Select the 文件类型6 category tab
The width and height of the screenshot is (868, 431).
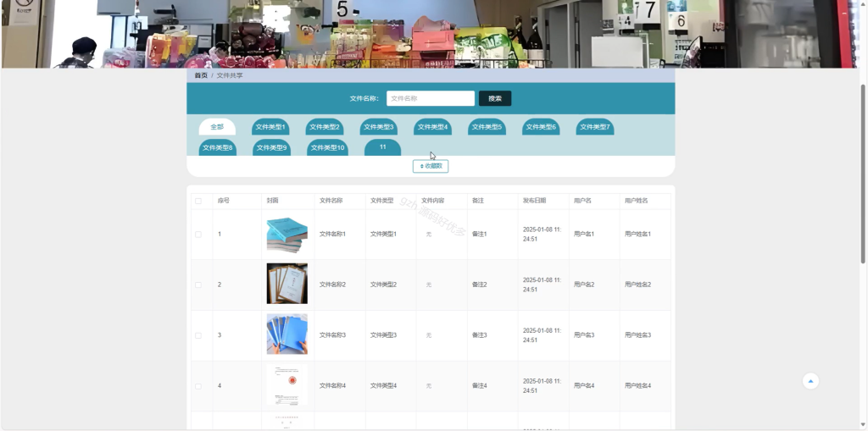pyautogui.click(x=541, y=127)
